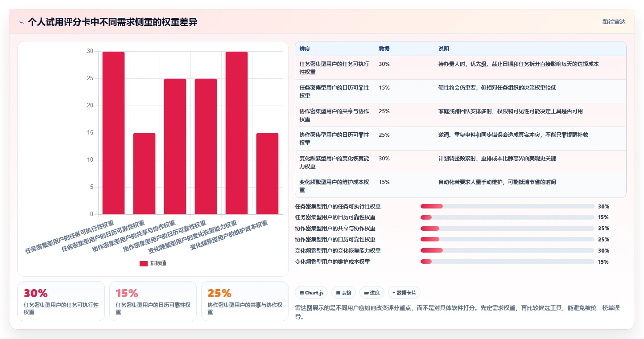Viewport: 644px width, 339px height.
Task: Click the 数据卡片 chip
Action: [404, 293]
